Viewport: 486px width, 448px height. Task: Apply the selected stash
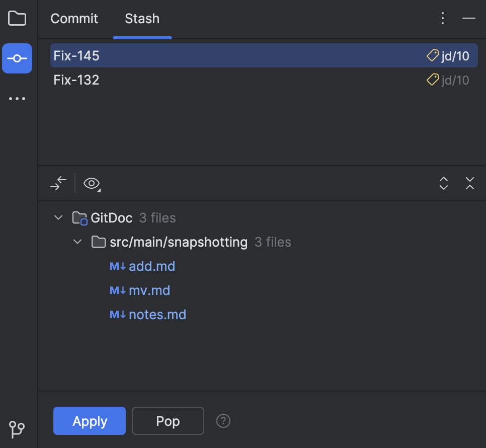[89, 421]
